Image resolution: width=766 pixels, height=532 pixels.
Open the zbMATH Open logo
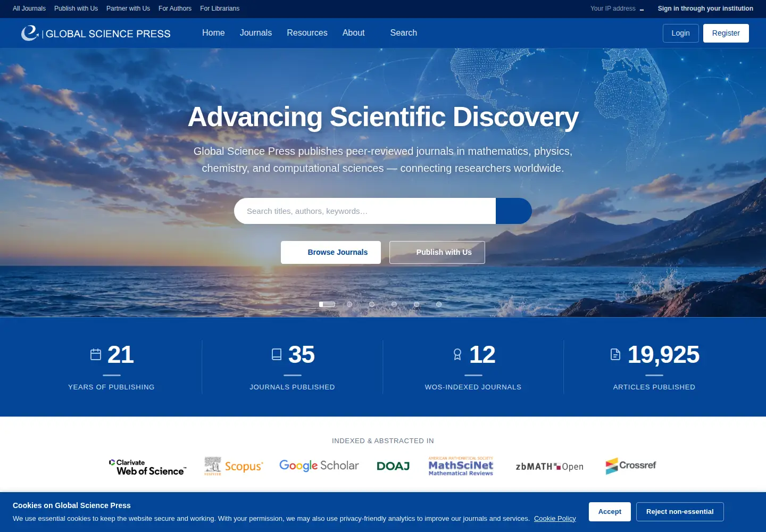click(549, 467)
